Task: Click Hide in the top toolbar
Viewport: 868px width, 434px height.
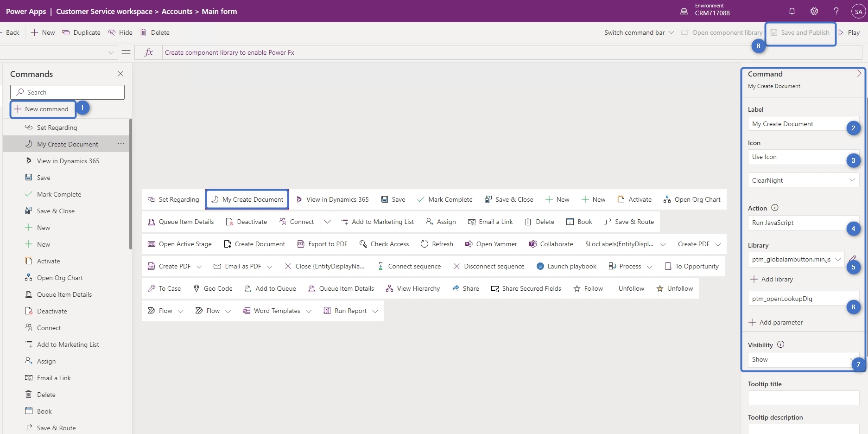Action: coord(120,32)
